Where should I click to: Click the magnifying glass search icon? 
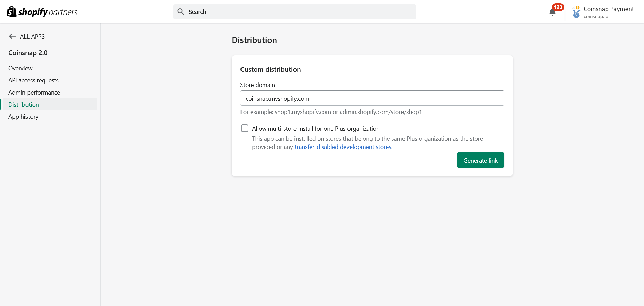181,12
